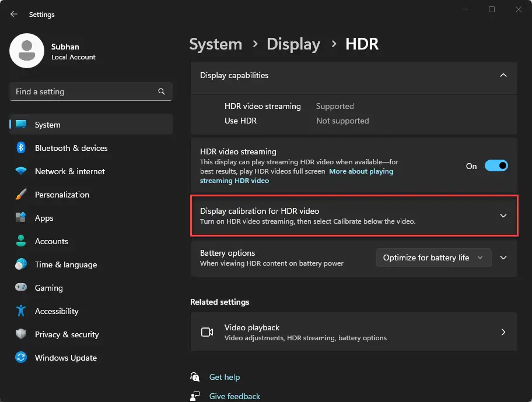Open Apps using its sidebar icon

(x=22, y=218)
